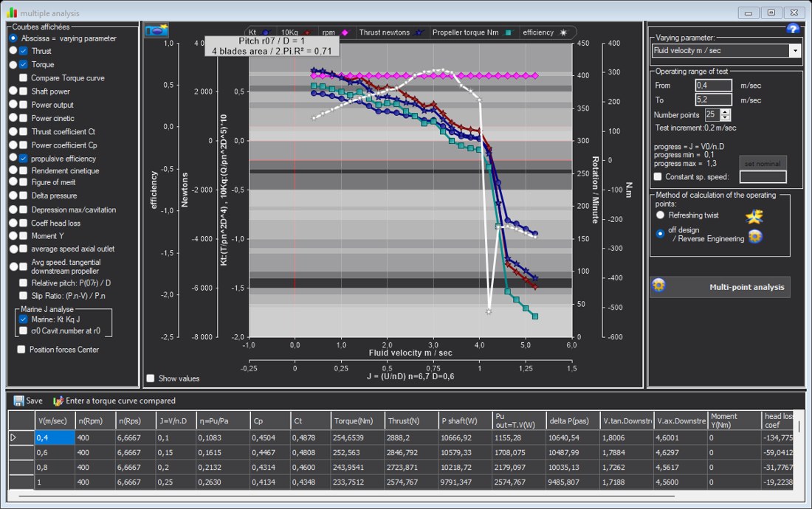Check the Delta pressure checkbox
Image resolution: width=812 pixels, height=509 pixels.
24,195
